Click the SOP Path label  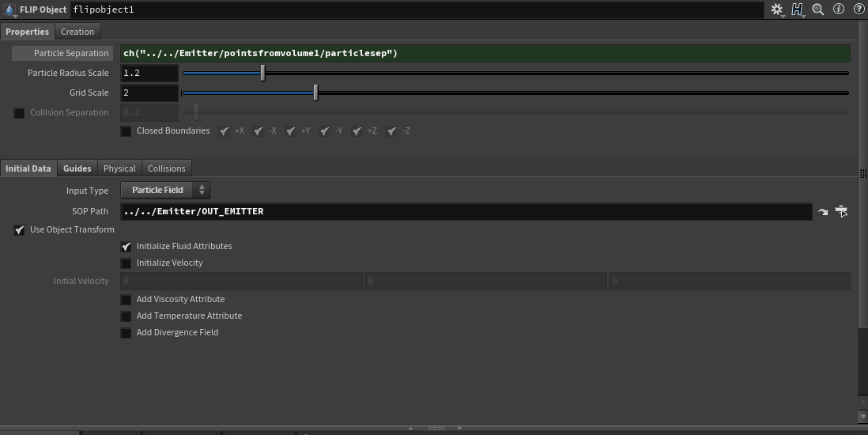point(90,211)
